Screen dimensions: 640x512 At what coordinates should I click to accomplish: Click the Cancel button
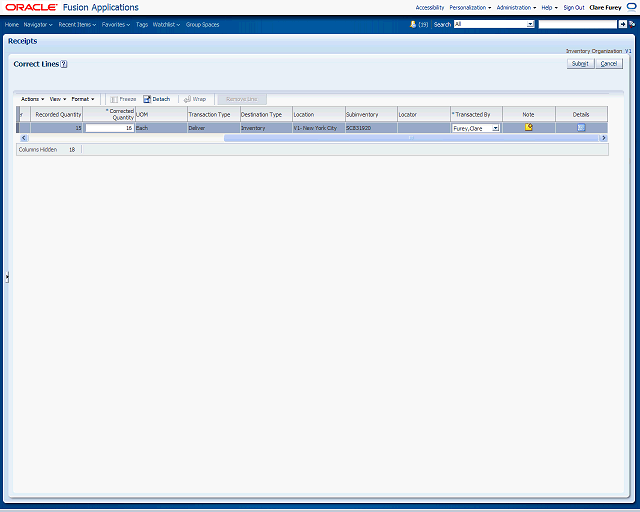(609, 63)
